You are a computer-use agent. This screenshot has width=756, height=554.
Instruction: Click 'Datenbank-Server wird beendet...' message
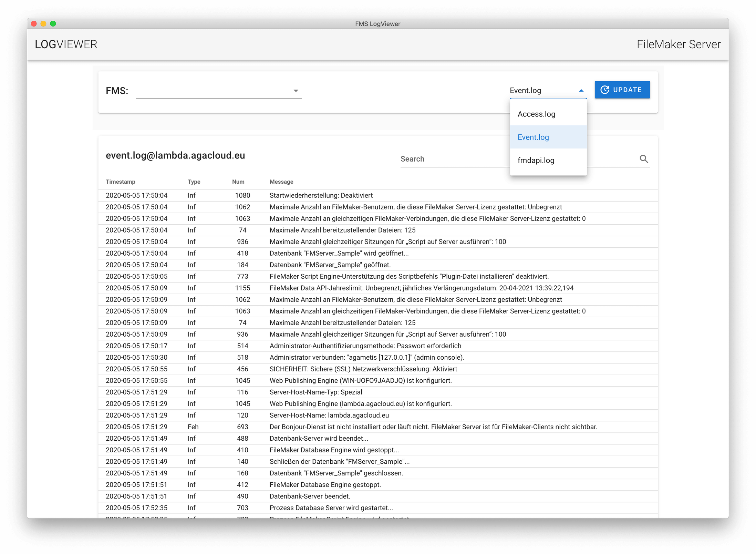[319, 439]
